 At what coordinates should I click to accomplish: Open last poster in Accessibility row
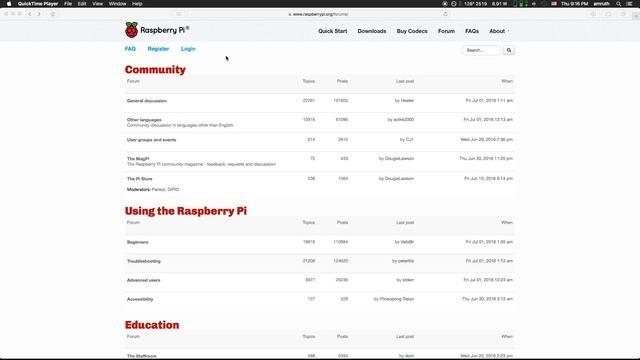(x=397, y=299)
